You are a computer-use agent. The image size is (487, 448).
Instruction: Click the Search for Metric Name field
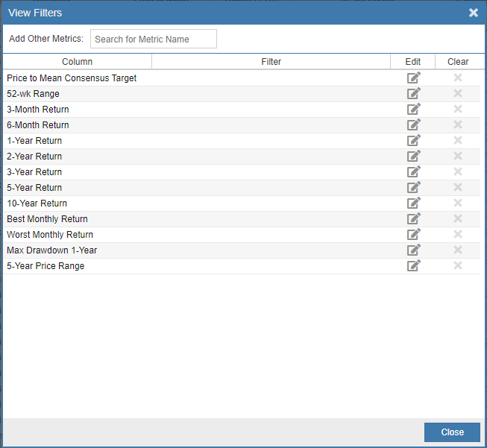(x=153, y=39)
